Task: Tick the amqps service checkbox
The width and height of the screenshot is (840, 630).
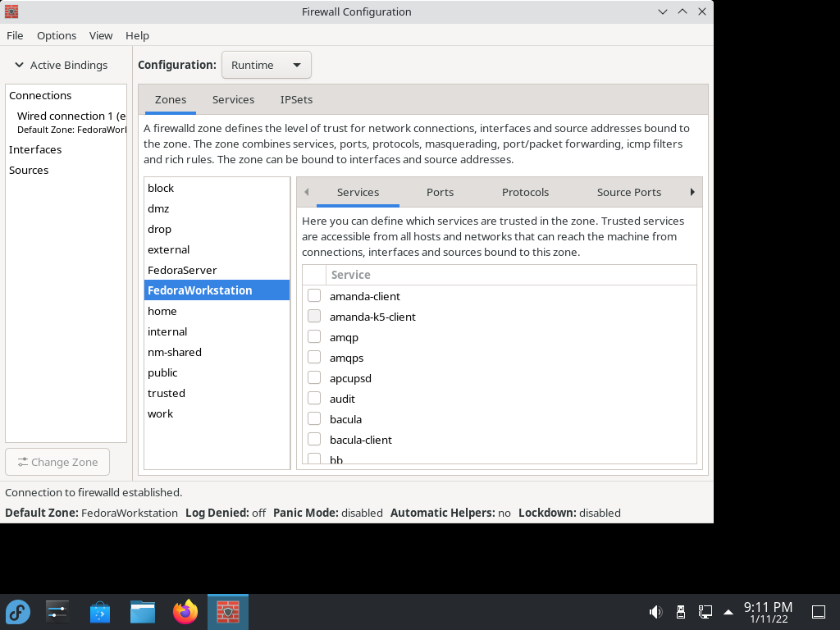Action: point(314,358)
